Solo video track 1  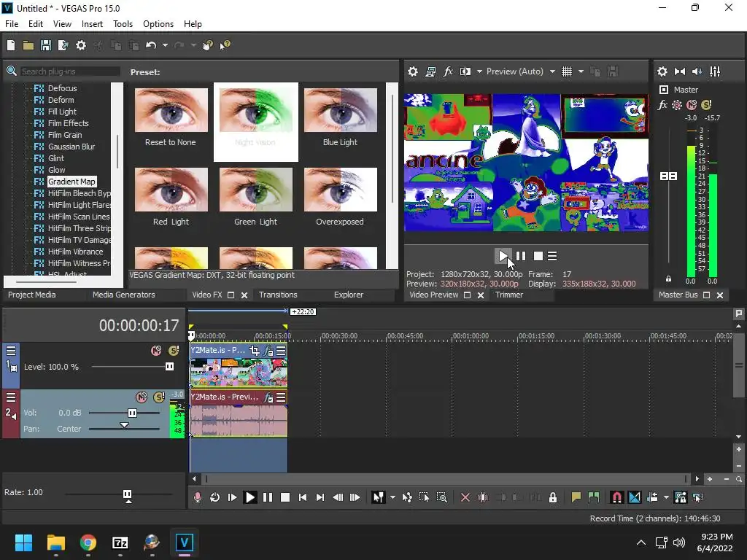point(174,351)
